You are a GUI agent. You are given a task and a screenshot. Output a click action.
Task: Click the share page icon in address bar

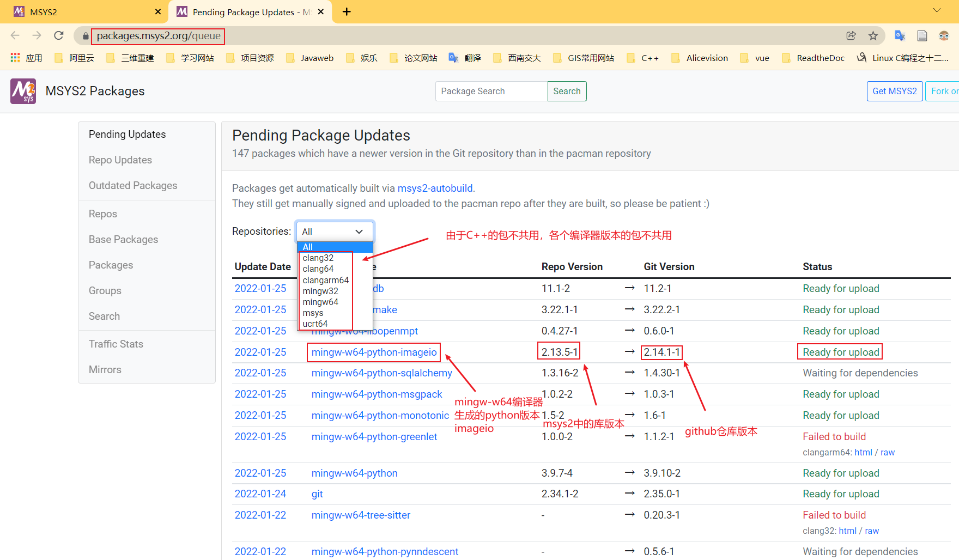coord(851,35)
